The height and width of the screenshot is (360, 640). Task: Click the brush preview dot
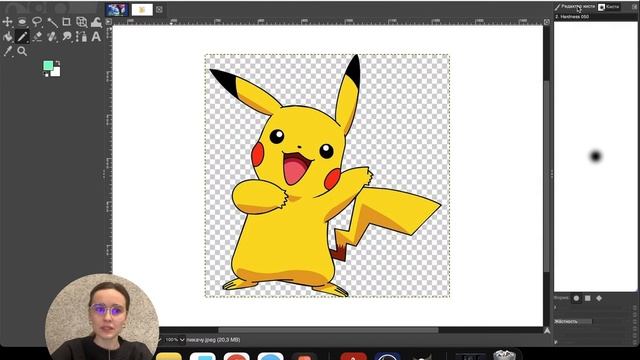pos(596,156)
